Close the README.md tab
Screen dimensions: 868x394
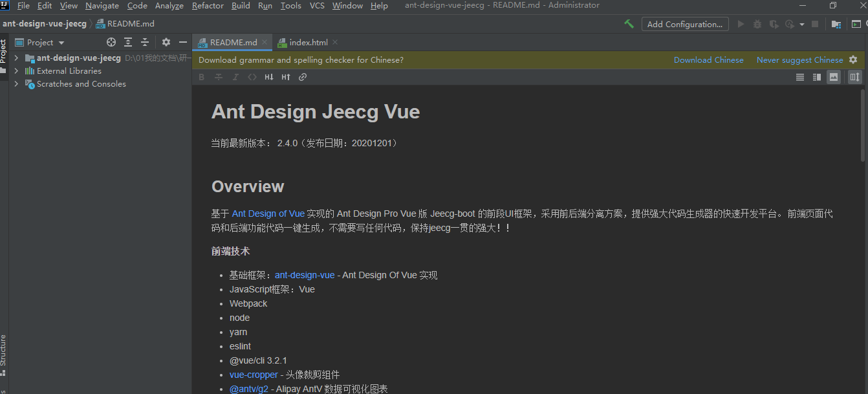[265, 42]
